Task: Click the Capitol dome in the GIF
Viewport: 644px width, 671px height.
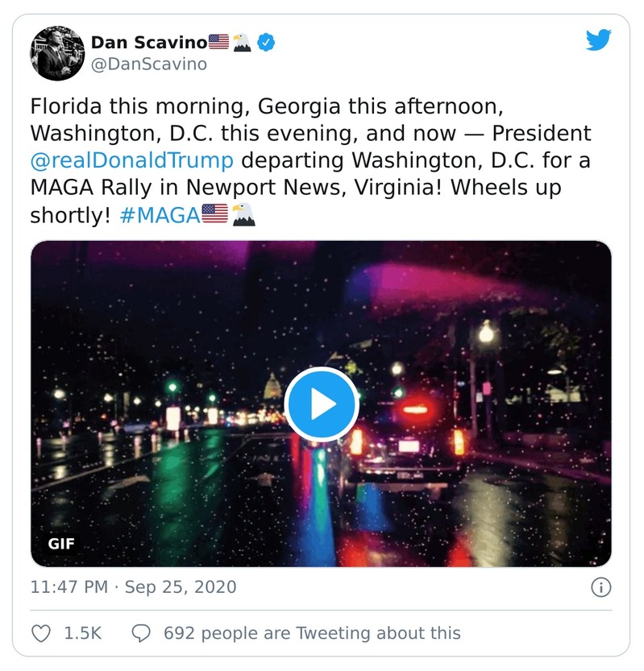Action: pyautogui.click(x=272, y=388)
